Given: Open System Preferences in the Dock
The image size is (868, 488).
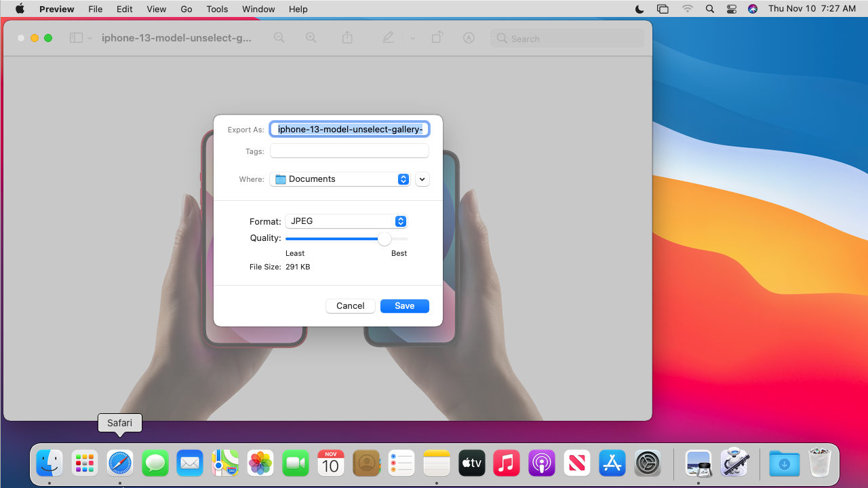Looking at the screenshot, I should pos(648,463).
